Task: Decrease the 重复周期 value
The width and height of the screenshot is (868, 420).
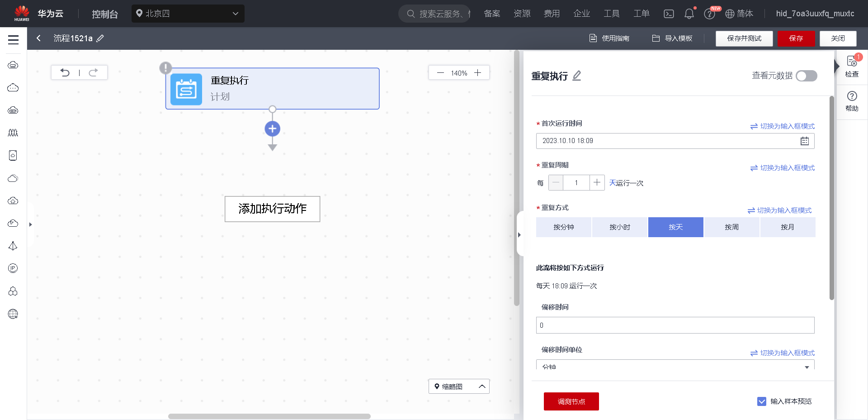Action: click(x=556, y=183)
